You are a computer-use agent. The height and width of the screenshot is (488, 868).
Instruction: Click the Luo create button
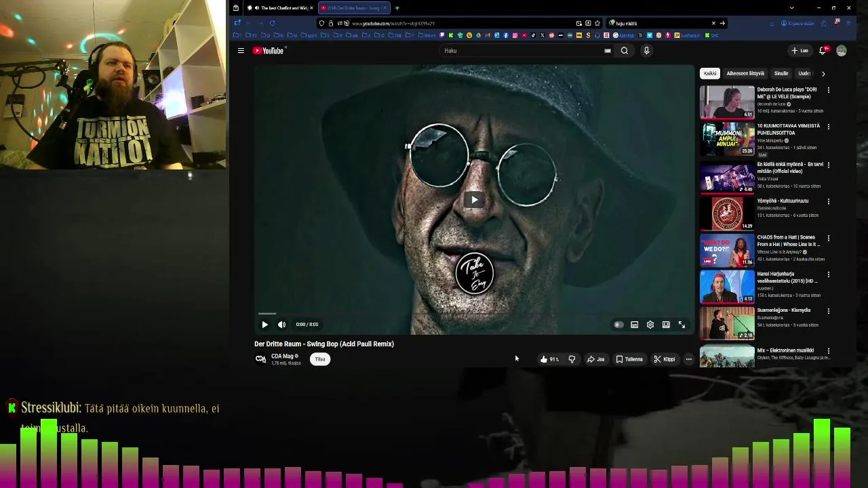point(800,51)
